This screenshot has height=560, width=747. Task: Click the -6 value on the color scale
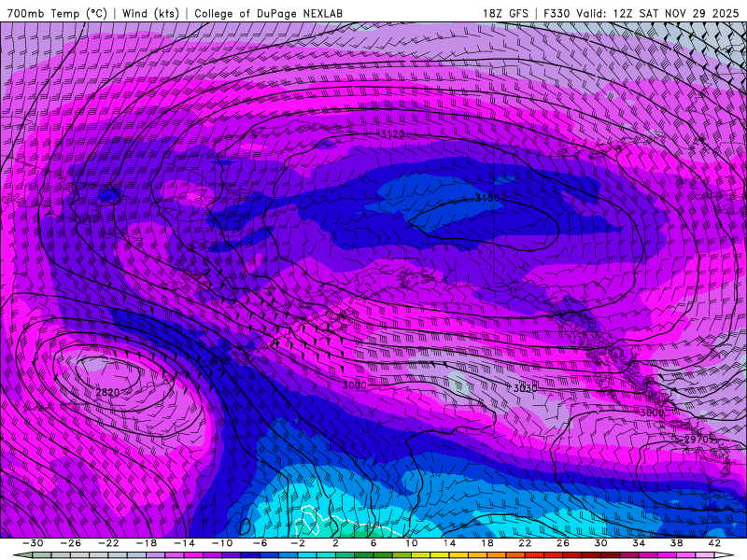pyautogui.click(x=260, y=543)
